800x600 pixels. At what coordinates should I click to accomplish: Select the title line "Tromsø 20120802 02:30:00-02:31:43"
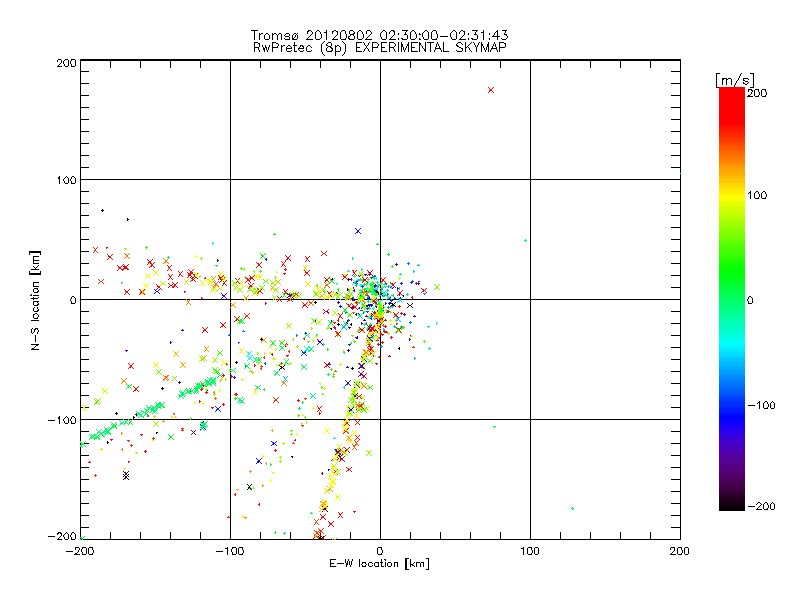[379, 35]
